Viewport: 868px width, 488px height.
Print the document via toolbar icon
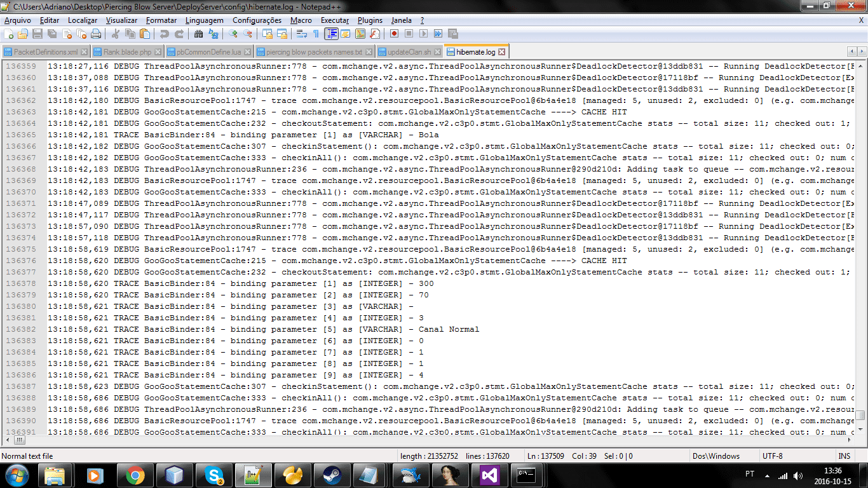coord(96,33)
